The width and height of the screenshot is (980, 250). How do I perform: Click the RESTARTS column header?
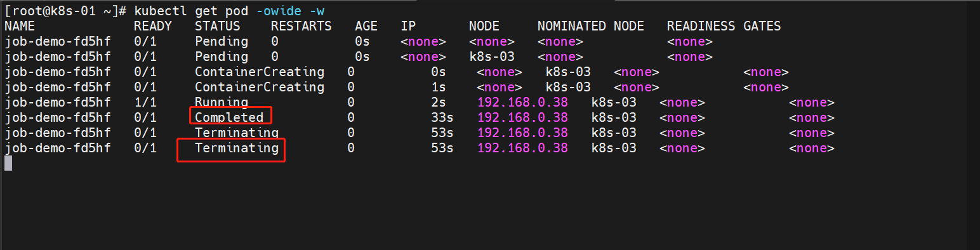click(x=301, y=26)
